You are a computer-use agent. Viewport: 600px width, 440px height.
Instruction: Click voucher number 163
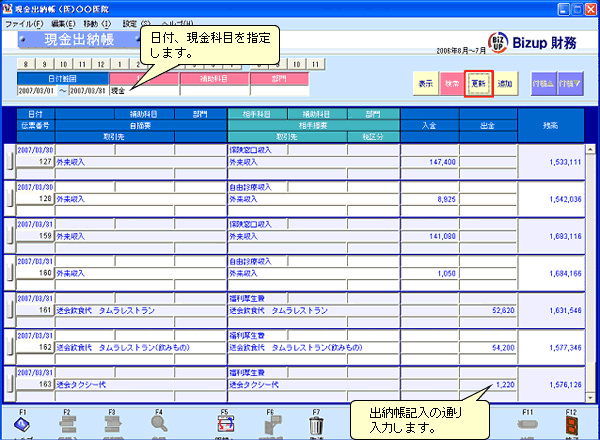[x=45, y=385]
